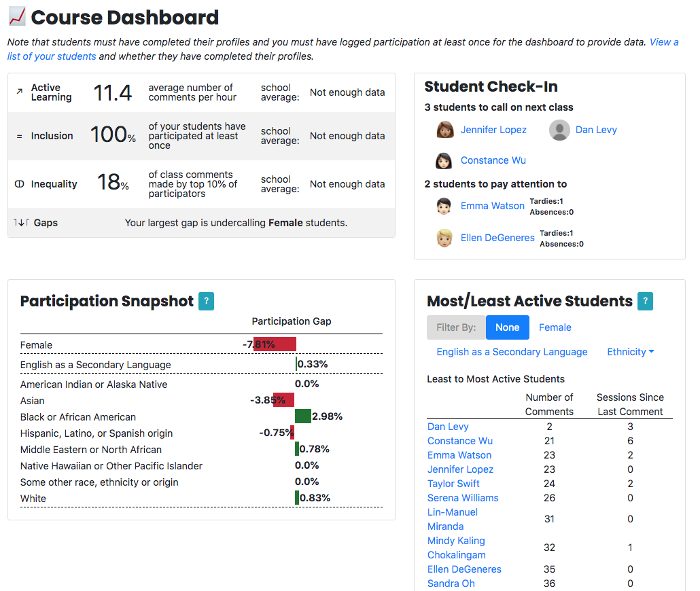Click the Inequality icon
Image resolution: width=700 pixels, height=591 pixels.
pyautogui.click(x=19, y=184)
